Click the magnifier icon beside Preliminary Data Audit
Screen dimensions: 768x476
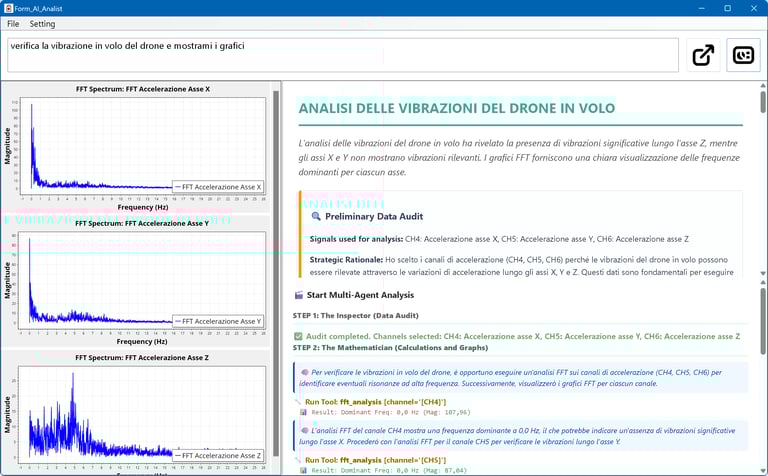coord(316,216)
